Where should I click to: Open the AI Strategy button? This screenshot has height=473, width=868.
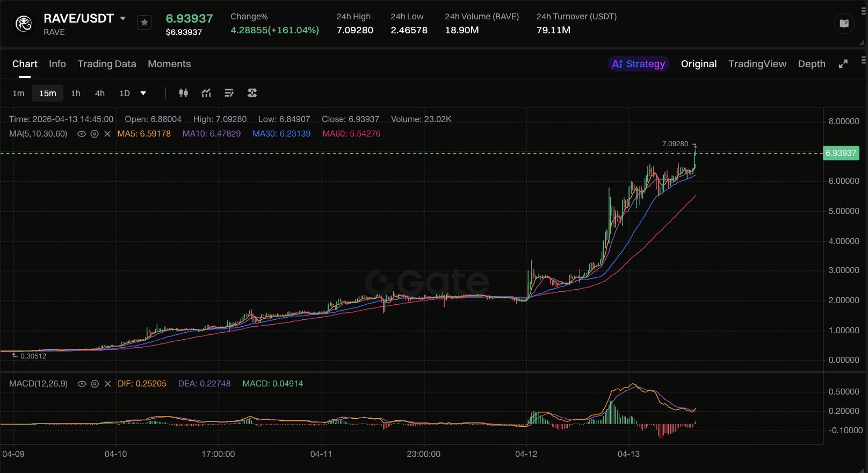click(x=638, y=64)
